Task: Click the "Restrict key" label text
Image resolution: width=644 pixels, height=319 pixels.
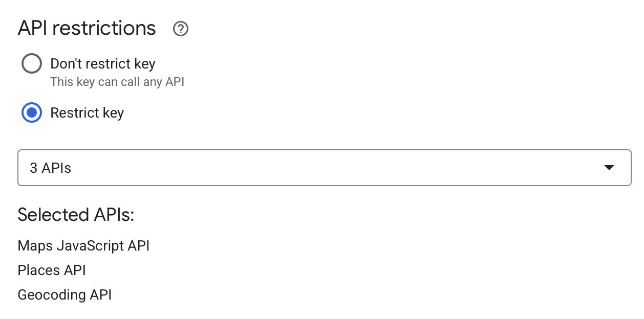Action: pos(87,113)
